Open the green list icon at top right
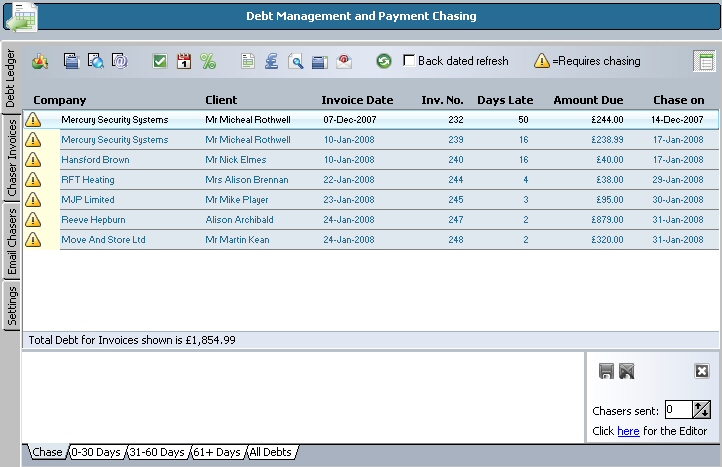This screenshot has height=467, width=722. tap(704, 61)
